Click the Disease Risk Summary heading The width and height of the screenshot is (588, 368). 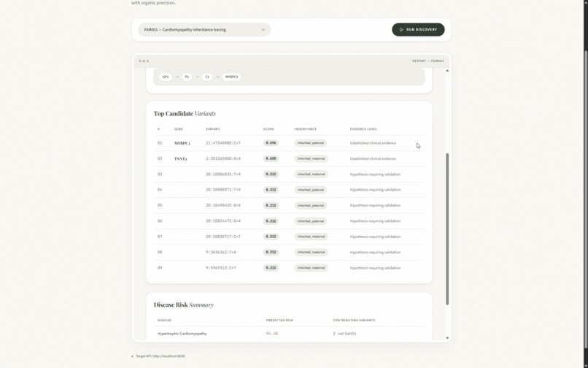(183, 305)
